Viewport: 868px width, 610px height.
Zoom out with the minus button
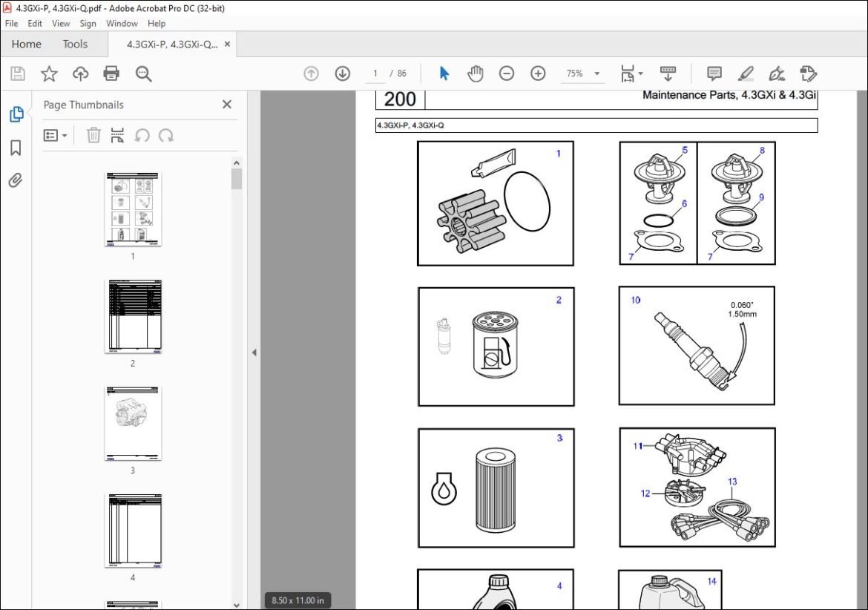coord(507,73)
